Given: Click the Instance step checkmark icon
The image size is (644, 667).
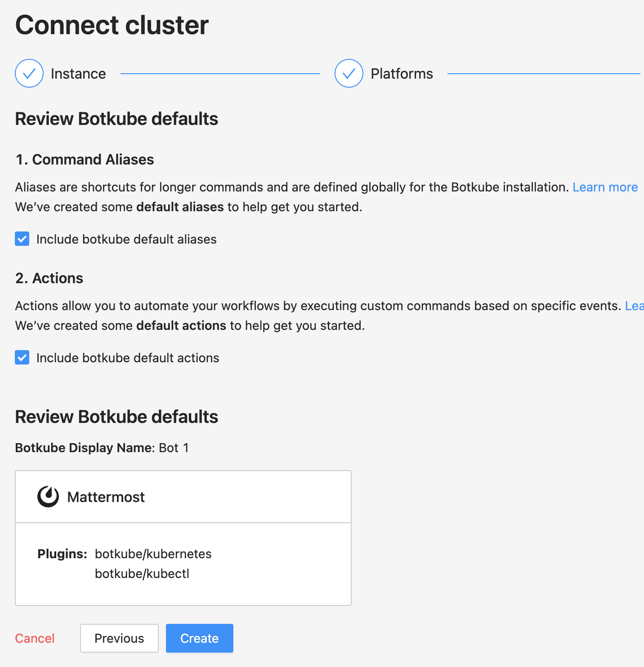Looking at the screenshot, I should (29, 73).
